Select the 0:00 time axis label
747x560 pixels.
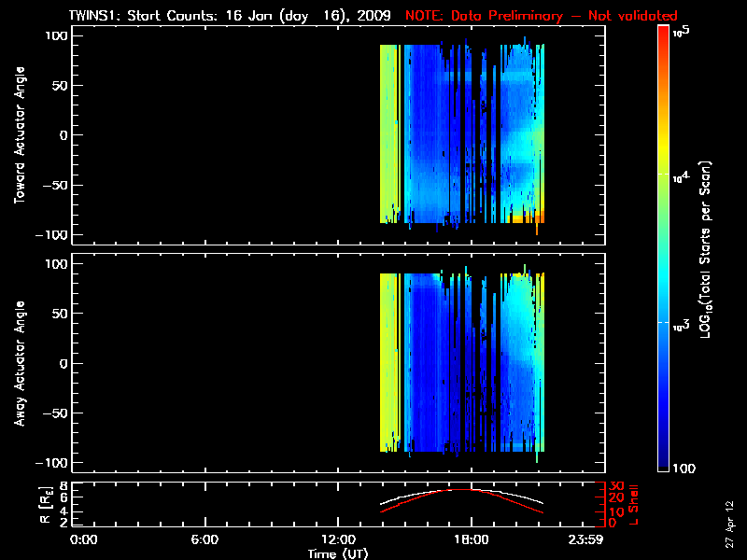click(x=83, y=540)
